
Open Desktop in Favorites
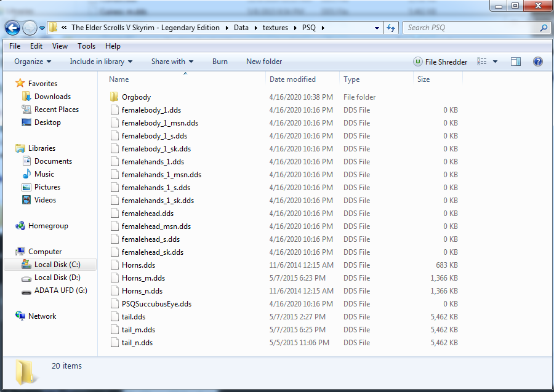[x=47, y=122]
